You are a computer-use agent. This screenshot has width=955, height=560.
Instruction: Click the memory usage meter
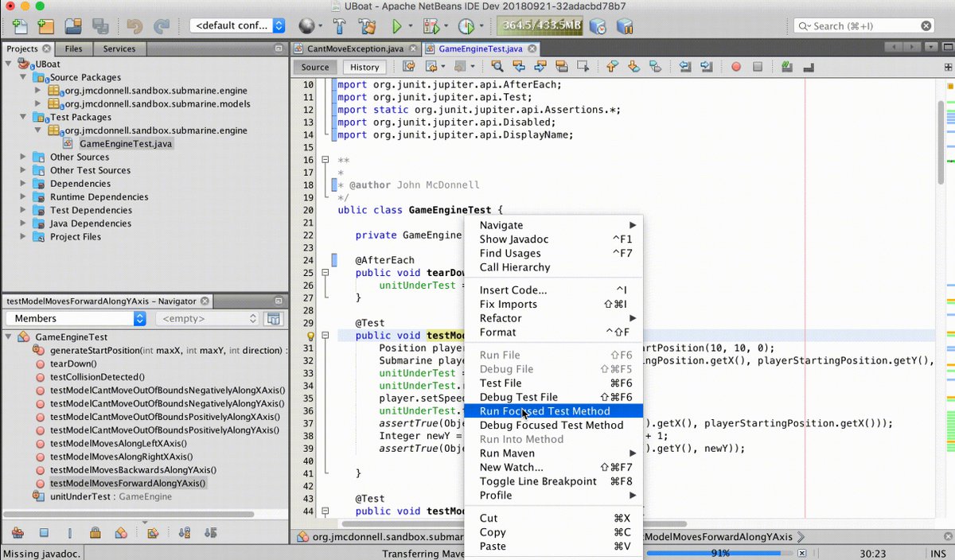click(541, 26)
